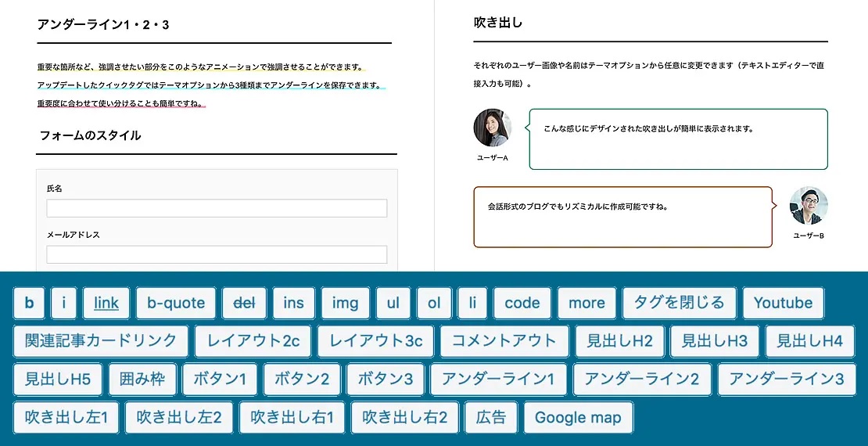Insert a Youtube embed tag
This screenshot has width=868, height=446.
(x=783, y=303)
